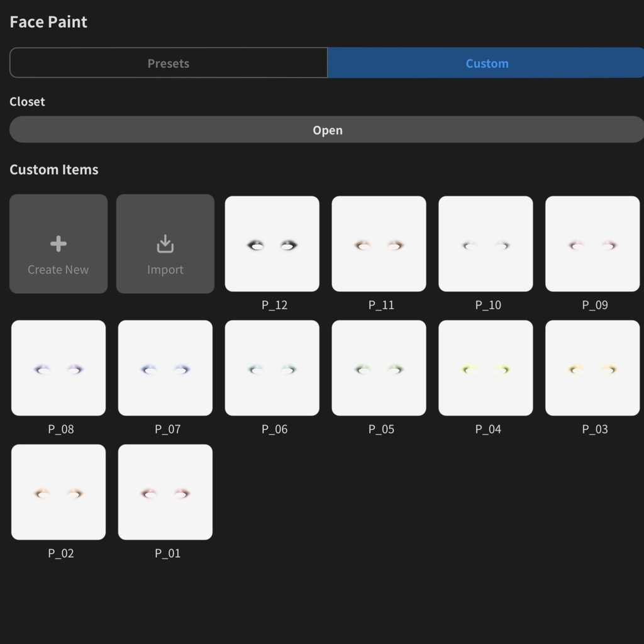Click the "P_12" item name
644x644 pixels.
pos(274,305)
